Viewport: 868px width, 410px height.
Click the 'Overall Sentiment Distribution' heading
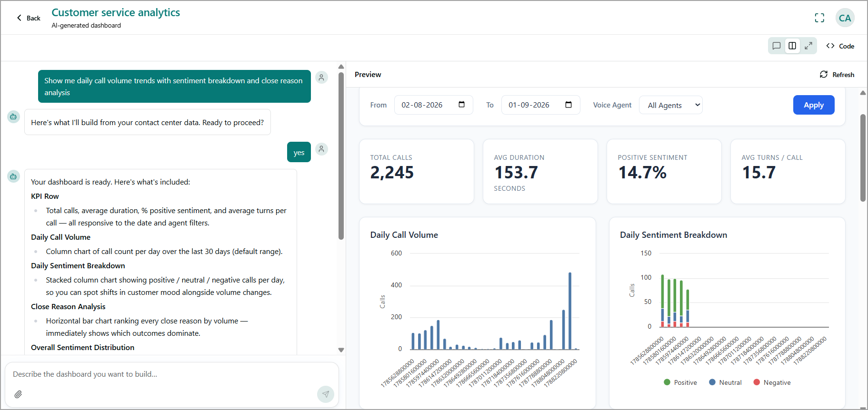(82, 348)
